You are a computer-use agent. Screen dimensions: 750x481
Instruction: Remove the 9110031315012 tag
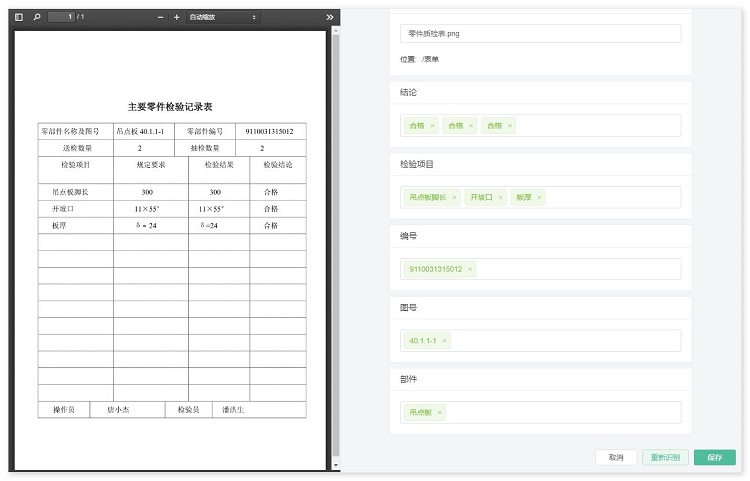tap(470, 269)
